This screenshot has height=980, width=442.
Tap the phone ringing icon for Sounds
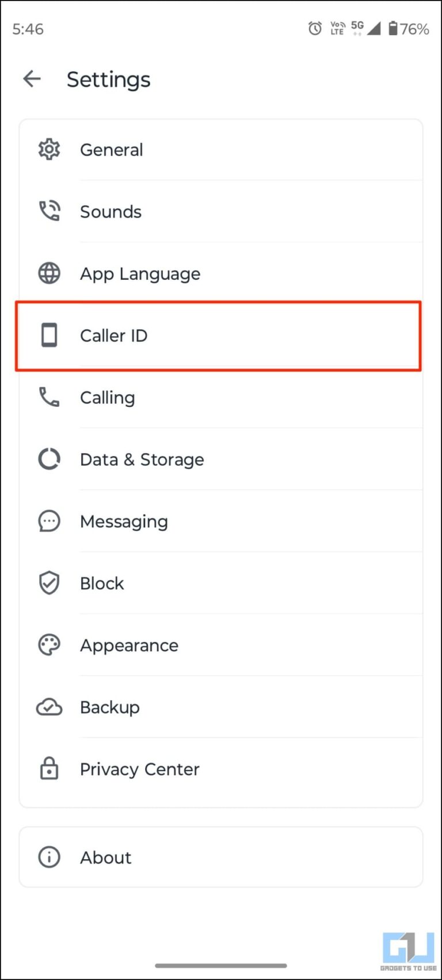point(49,211)
